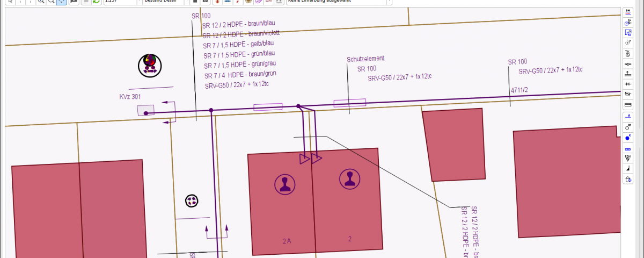Click the underlined blue 'A' text tool
644x258 pixels.
pyautogui.click(x=628, y=116)
